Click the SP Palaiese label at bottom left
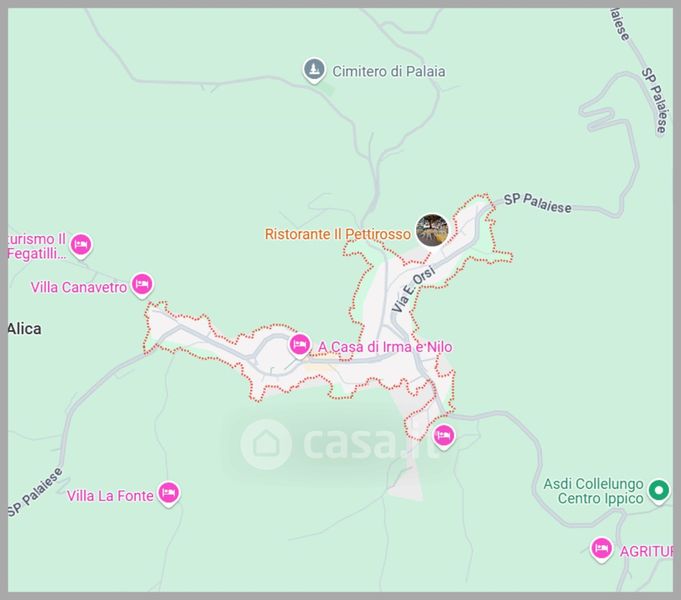Screen dimensions: 681x600 [35, 492]
